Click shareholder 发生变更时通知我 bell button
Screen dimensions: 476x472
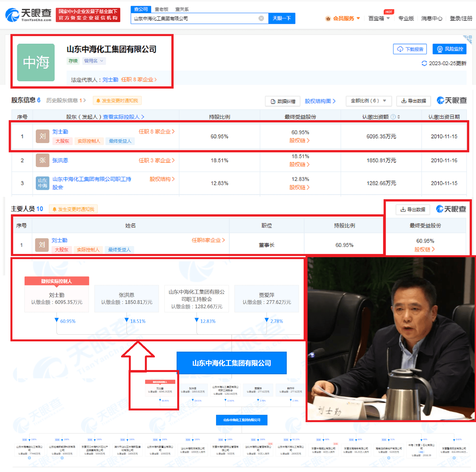117,101
